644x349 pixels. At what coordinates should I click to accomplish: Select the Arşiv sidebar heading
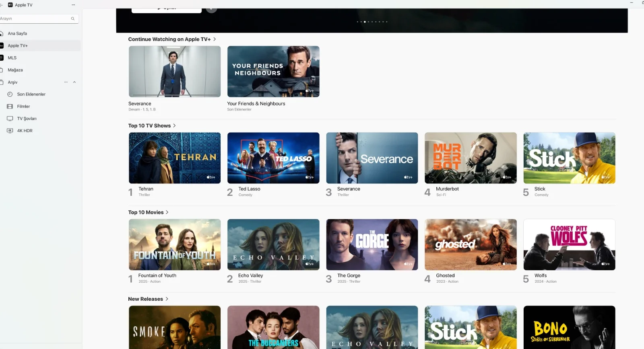(12, 82)
